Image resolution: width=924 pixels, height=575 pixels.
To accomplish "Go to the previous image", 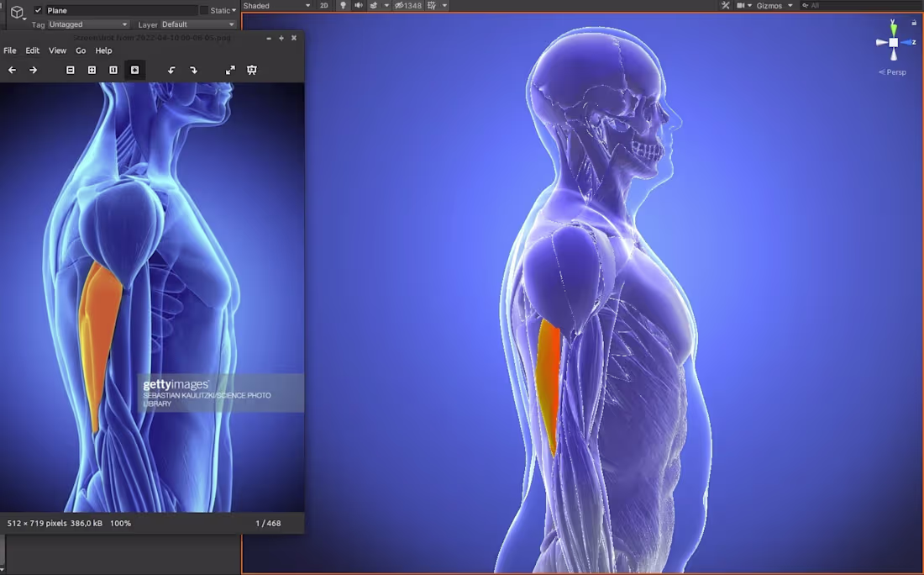I will tap(12, 70).
